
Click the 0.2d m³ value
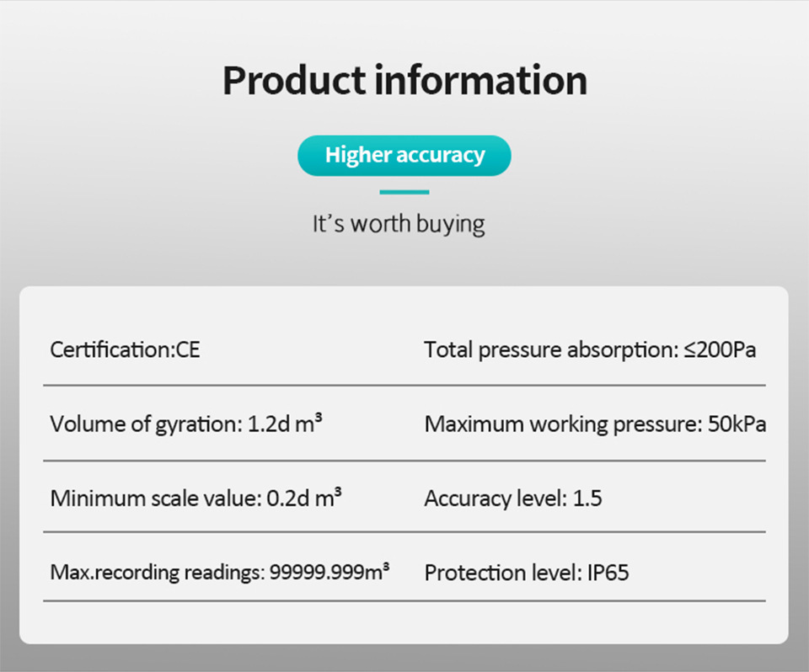[x=304, y=498]
